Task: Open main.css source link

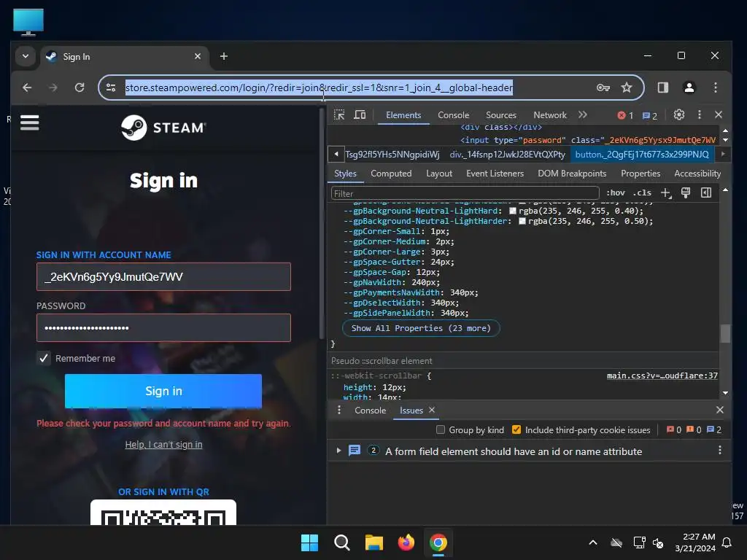Action: (x=662, y=376)
